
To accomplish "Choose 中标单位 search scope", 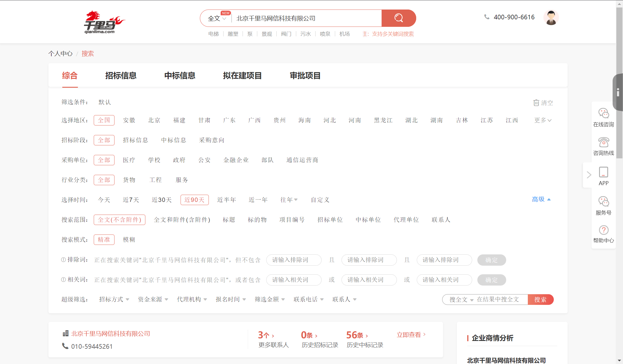I will pos(368,220).
